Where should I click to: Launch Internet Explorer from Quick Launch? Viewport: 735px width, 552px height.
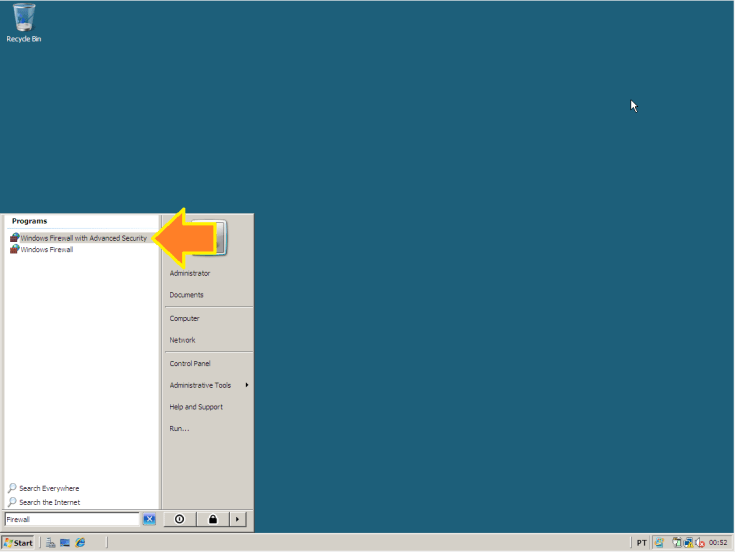[80, 542]
